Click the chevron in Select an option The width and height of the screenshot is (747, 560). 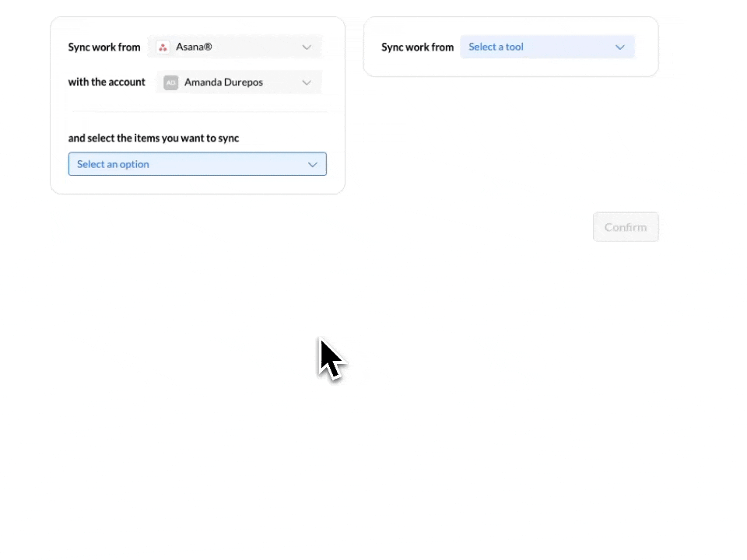(313, 164)
